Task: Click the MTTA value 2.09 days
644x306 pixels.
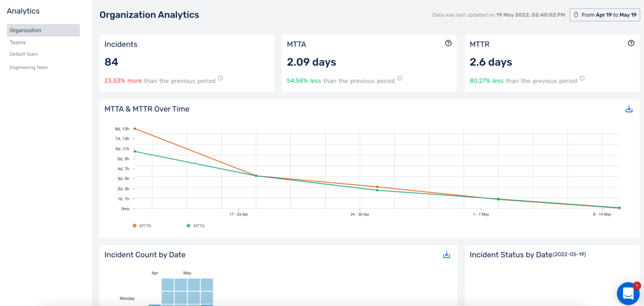Action: point(311,63)
